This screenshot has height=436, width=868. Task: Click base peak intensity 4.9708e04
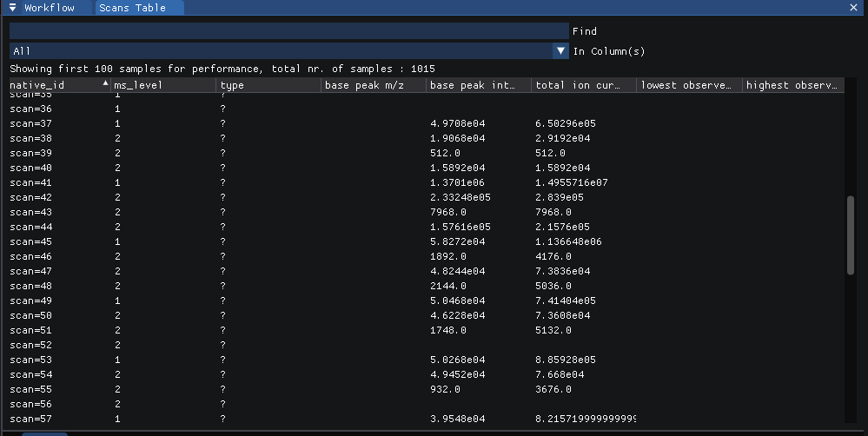458,123
